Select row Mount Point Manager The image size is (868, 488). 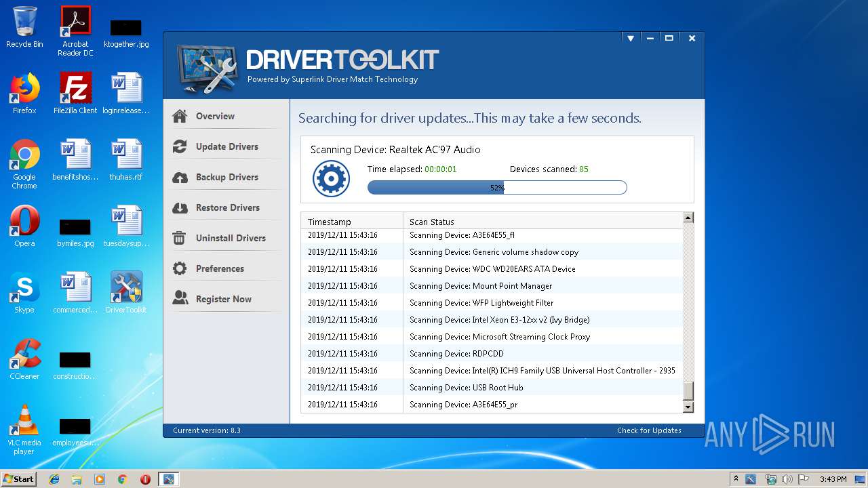click(x=492, y=286)
